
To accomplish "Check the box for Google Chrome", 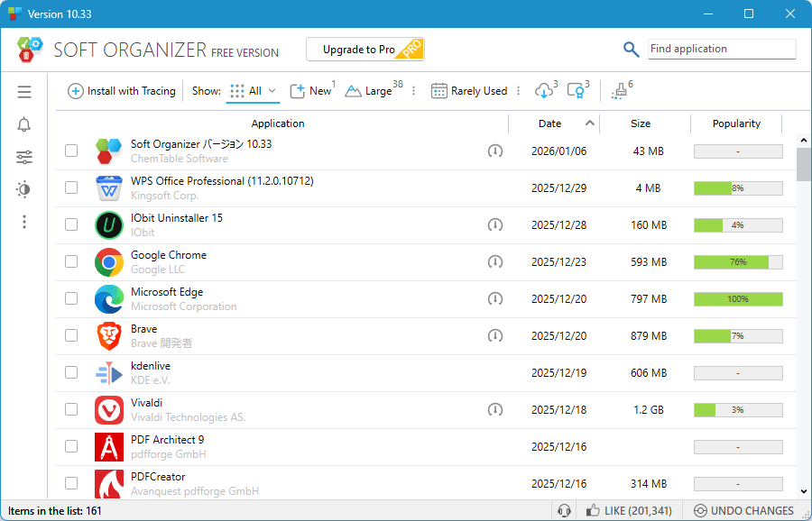I will pos(71,261).
